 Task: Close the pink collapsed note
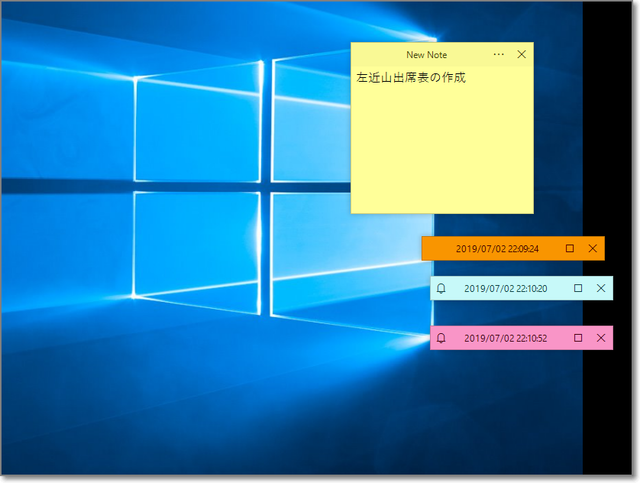point(600,338)
